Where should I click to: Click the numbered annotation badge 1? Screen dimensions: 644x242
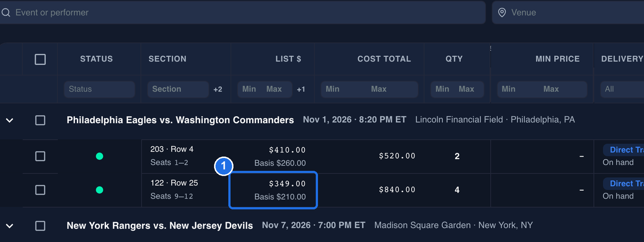click(x=223, y=167)
